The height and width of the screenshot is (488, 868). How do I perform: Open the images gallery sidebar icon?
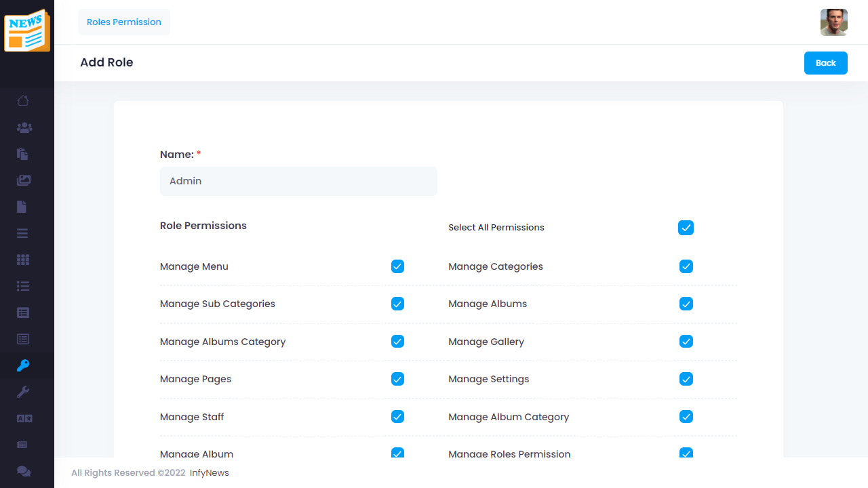[x=24, y=180]
